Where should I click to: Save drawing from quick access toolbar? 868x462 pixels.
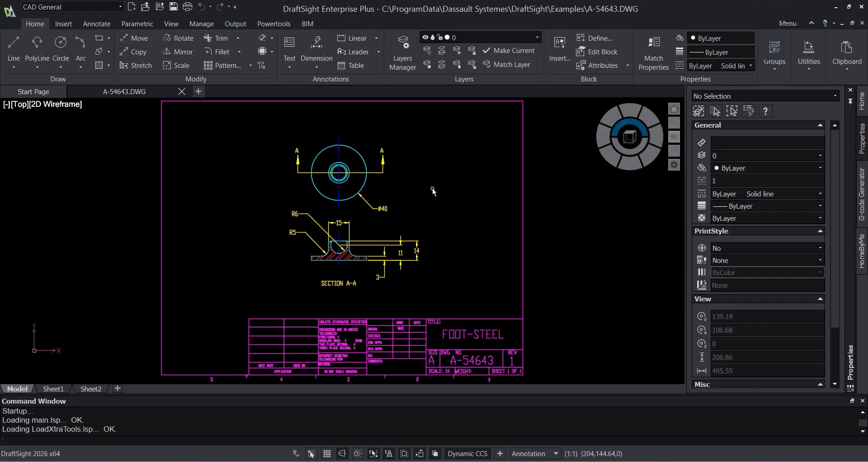point(173,7)
